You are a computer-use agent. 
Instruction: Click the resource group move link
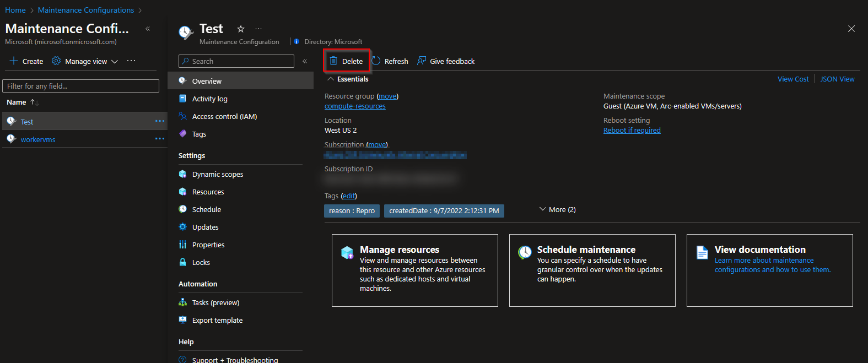pos(387,96)
